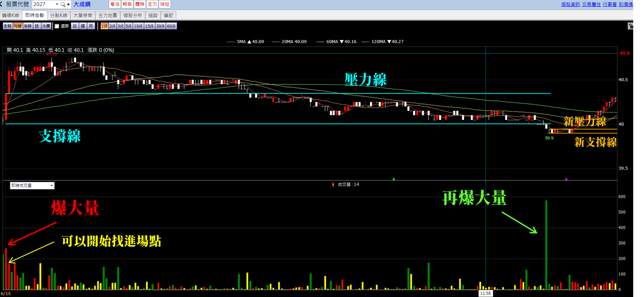This screenshot has width=644, height=297.
Task: Click the 39.9 low price label
Action: point(549,138)
